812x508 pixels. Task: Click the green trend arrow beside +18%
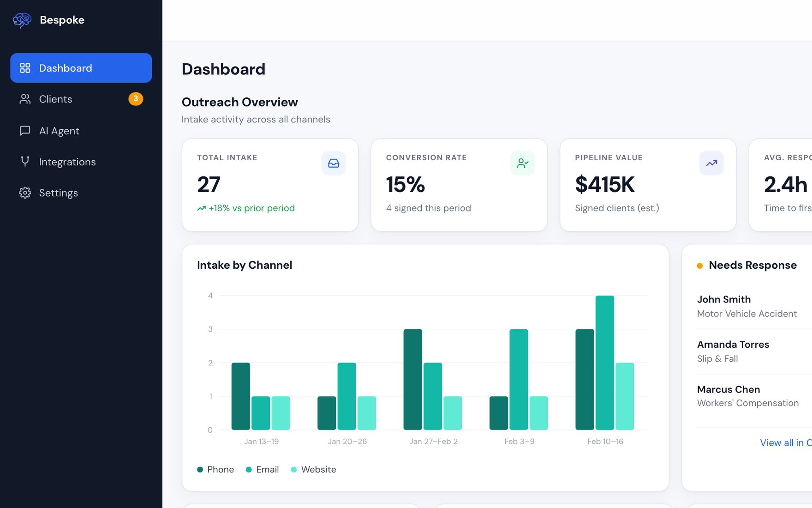pyautogui.click(x=202, y=208)
